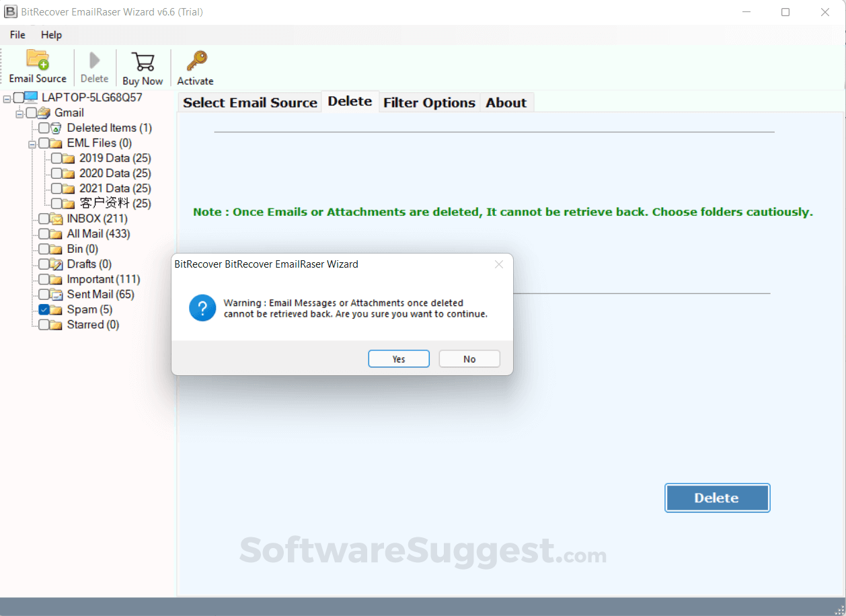This screenshot has height=616, width=846.
Task: Collapse the LAPTOP-5LG68Q57 node
Action: coord(6,98)
